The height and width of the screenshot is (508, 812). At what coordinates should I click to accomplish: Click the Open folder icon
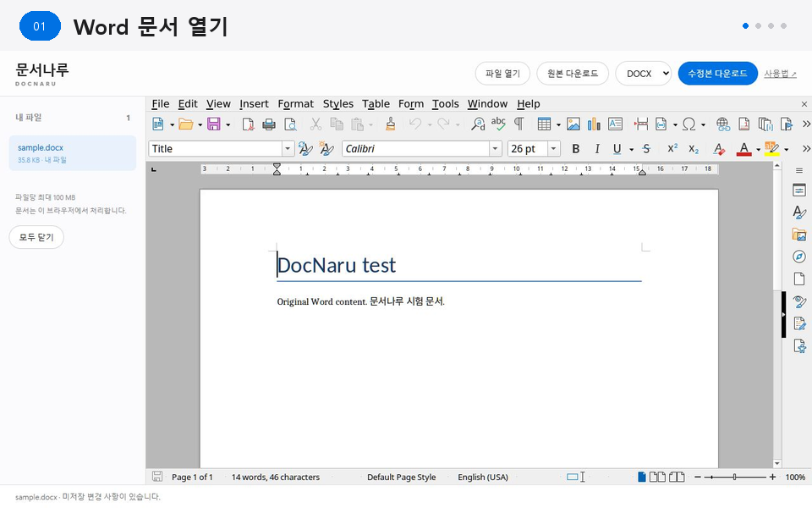click(x=185, y=124)
